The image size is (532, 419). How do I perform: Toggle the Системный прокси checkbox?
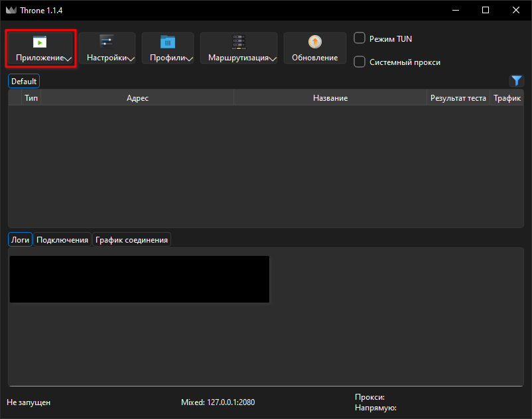360,62
